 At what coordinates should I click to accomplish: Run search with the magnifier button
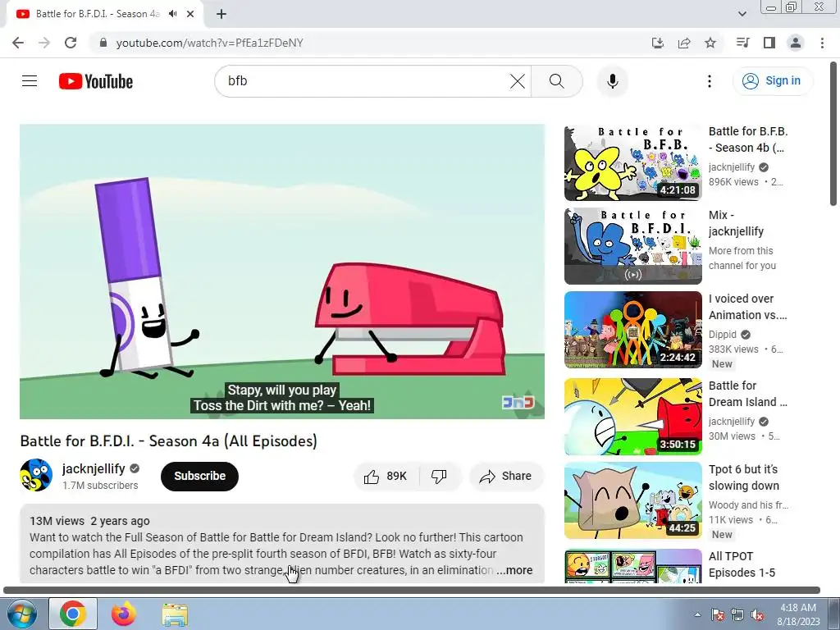pyautogui.click(x=557, y=81)
